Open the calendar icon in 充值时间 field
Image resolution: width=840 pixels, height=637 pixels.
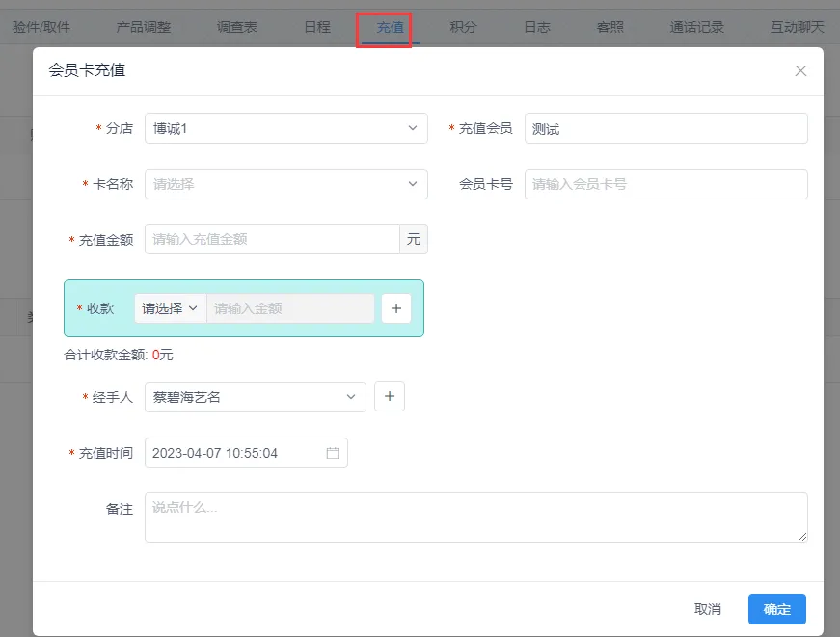coord(333,453)
